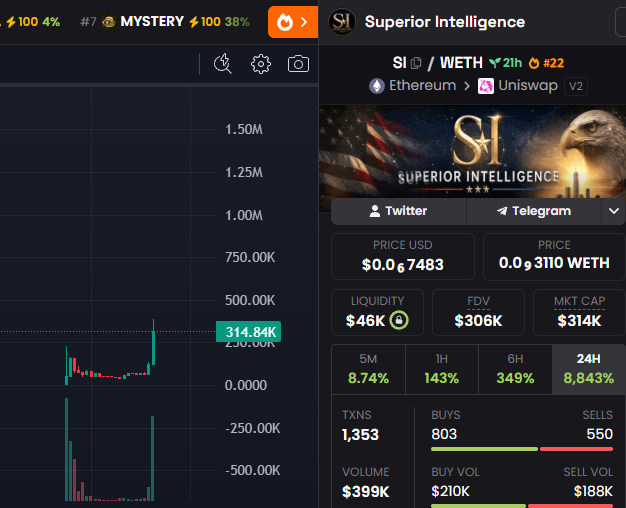Select the 24H timeframe tab
This screenshot has width=626, height=508.
(x=588, y=369)
